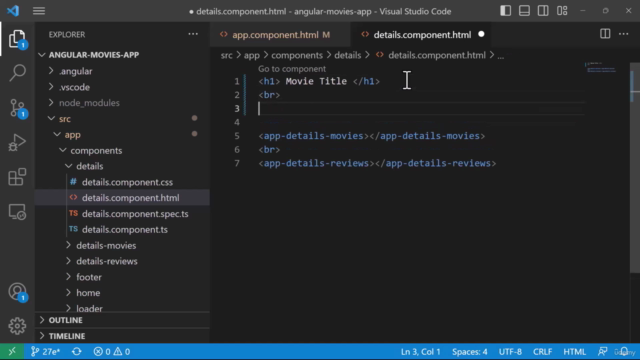Image resolution: width=640 pixels, height=360 pixels.
Task: Toggle the secondary side bar layout
Action: (543, 11)
